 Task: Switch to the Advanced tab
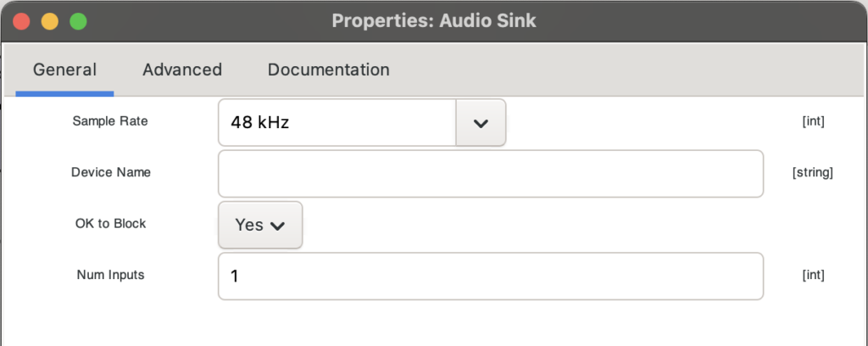pyautogui.click(x=181, y=70)
